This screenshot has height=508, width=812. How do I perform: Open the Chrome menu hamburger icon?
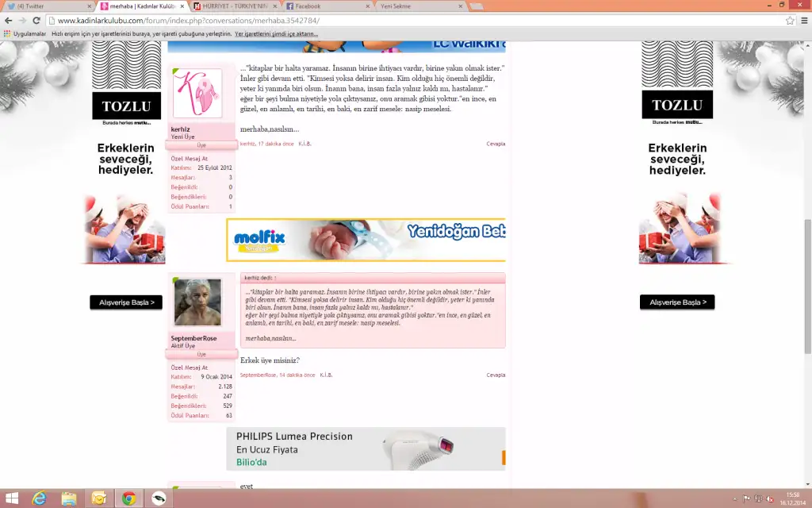pyautogui.click(x=802, y=20)
